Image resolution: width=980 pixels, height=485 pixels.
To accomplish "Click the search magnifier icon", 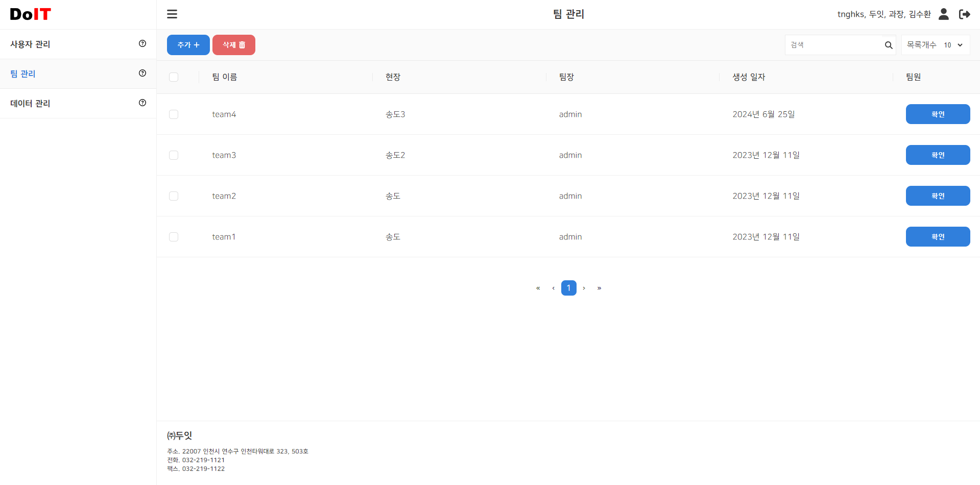I will [x=889, y=45].
